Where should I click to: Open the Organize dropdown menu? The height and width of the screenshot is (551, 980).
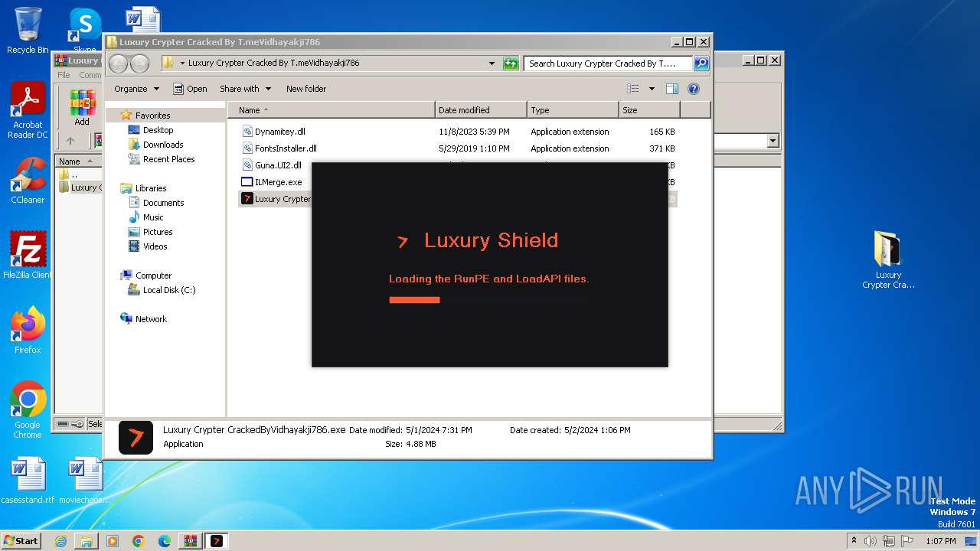point(136,89)
